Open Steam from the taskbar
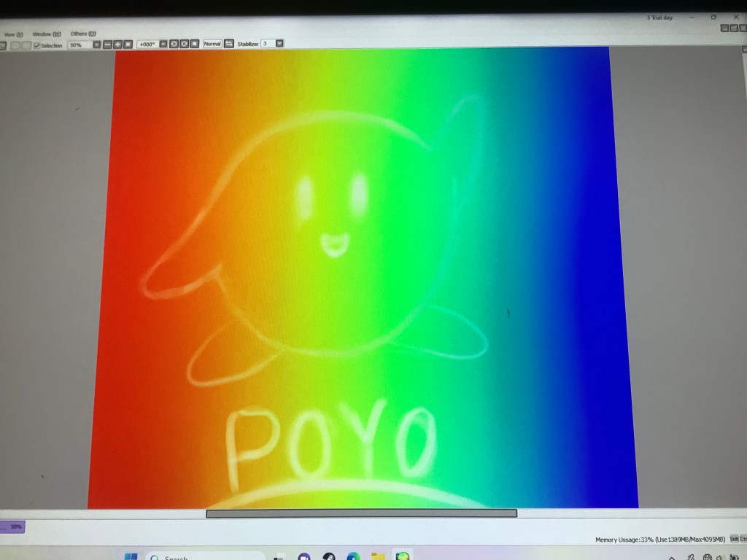The height and width of the screenshot is (560, 747). pos(329,557)
